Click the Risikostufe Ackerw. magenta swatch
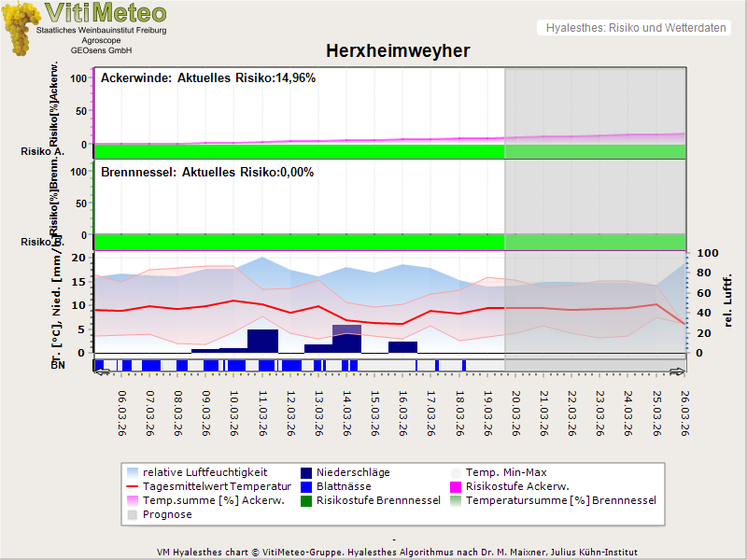 [457, 486]
